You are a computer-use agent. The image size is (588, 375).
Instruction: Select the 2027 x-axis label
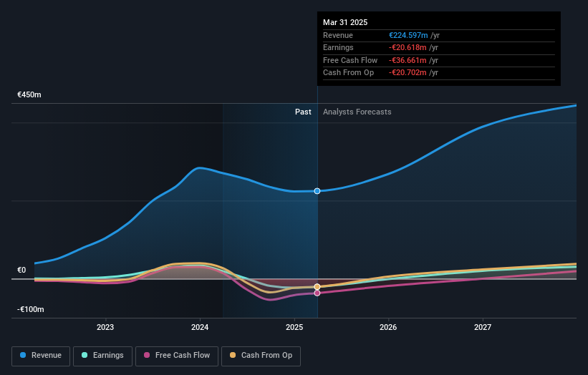(x=483, y=327)
